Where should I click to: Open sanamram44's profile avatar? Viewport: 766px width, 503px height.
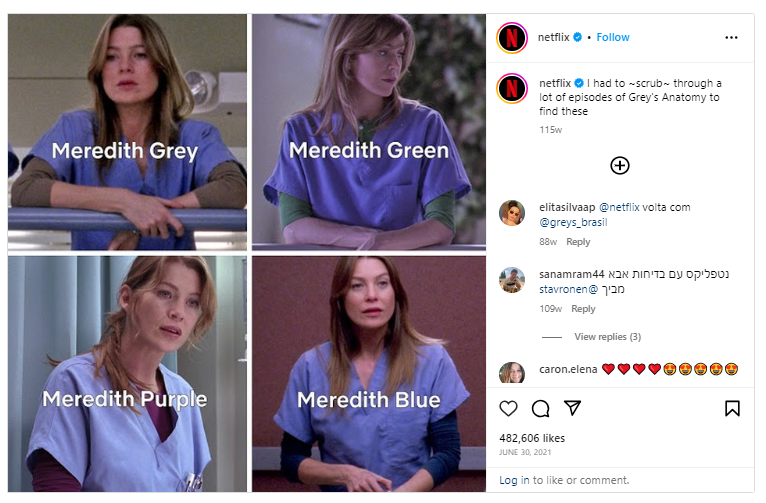(511, 280)
